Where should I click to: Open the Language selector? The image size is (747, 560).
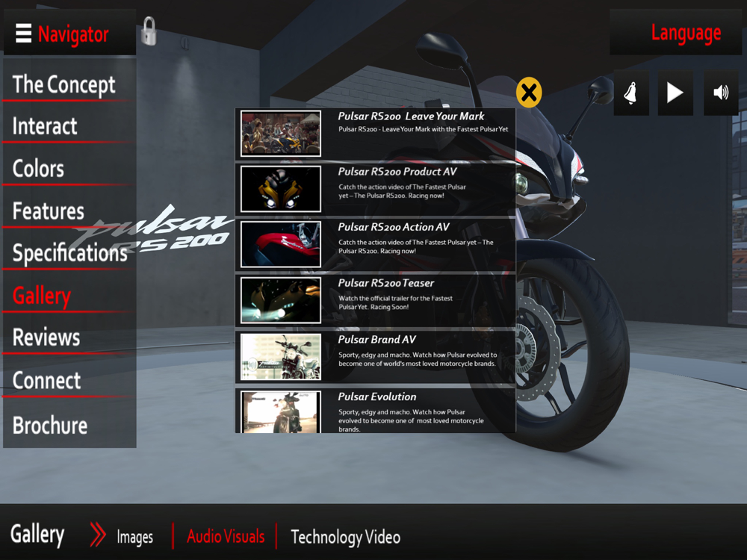676,32
